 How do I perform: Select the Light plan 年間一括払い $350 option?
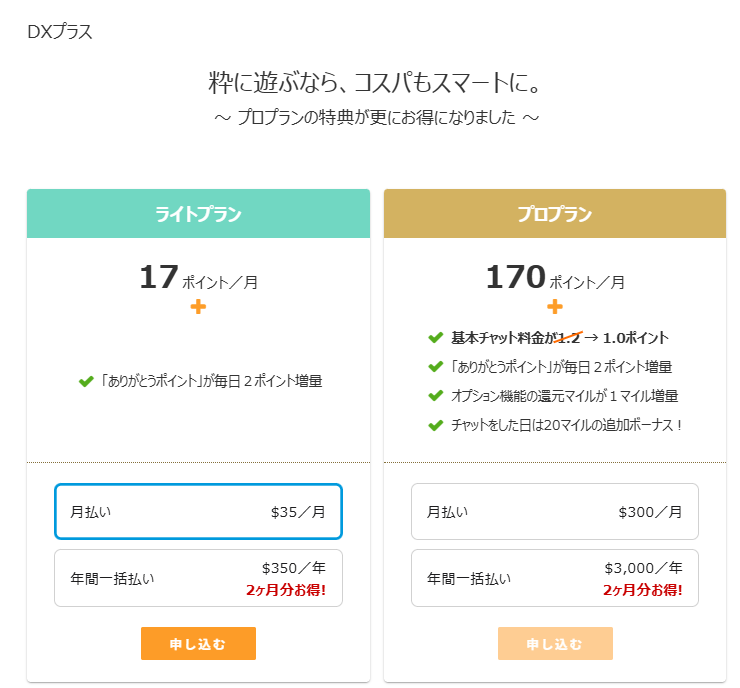click(198, 578)
